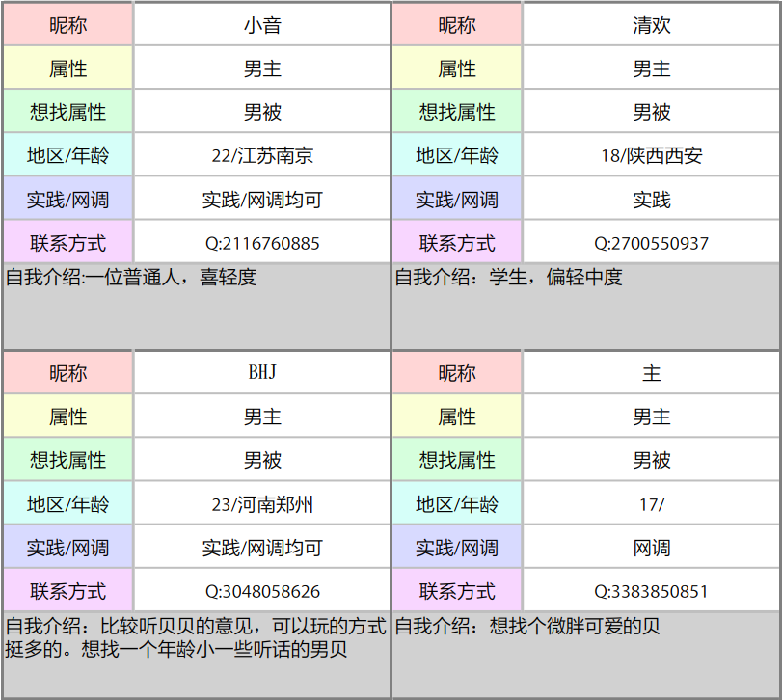Click the nickname 小音 cell
Screen dimensions: 782x700
(260, 24)
